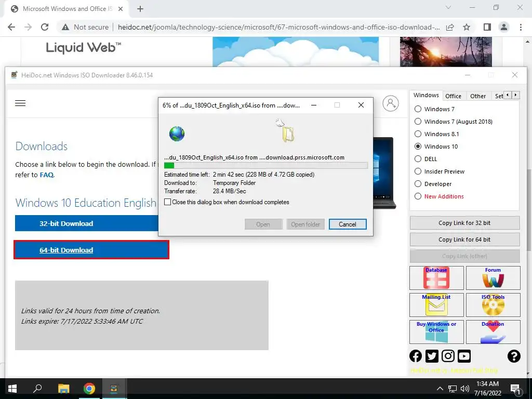
Task: Open the Mailing List tile
Action: [436, 304]
